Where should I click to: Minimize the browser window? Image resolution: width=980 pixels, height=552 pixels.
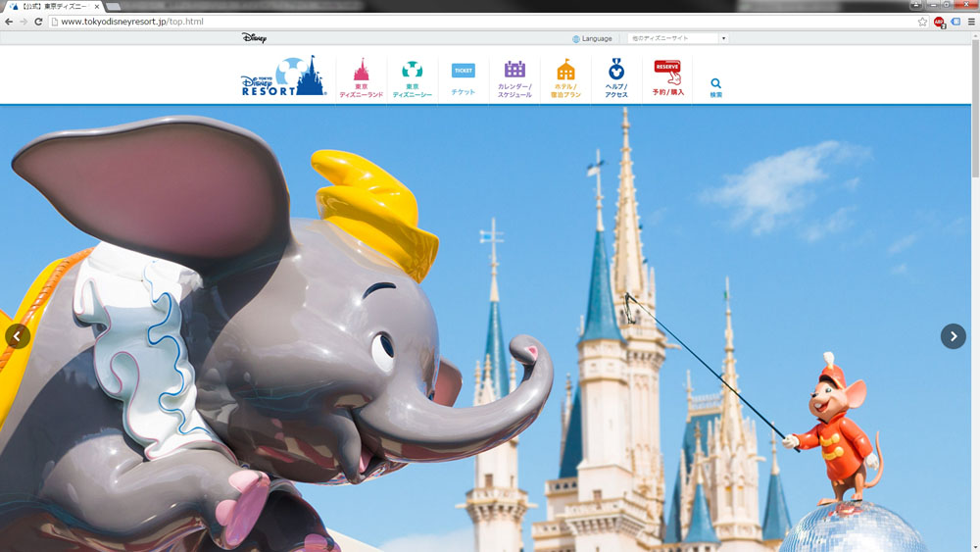click(x=933, y=4)
